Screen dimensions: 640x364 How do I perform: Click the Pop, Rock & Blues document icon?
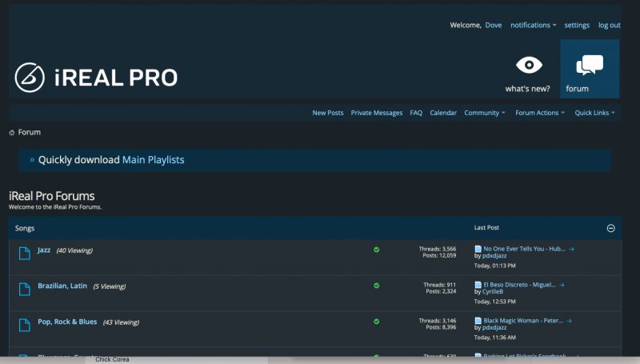click(25, 325)
